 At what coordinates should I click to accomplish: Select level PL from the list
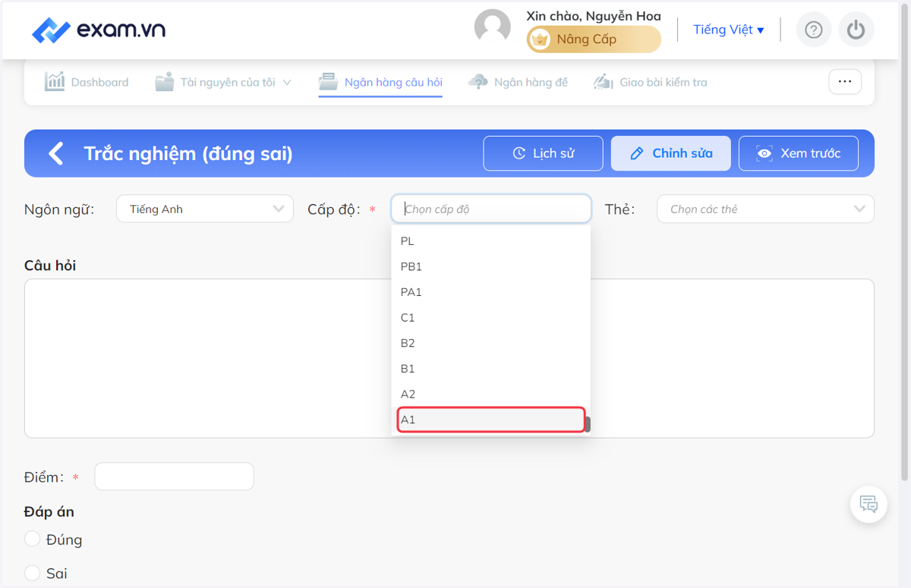tap(490, 241)
